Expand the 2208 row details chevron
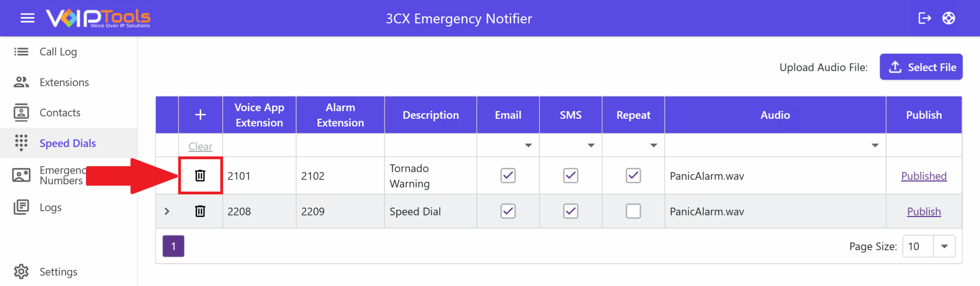Image resolution: width=980 pixels, height=286 pixels. [x=167, y=211]
